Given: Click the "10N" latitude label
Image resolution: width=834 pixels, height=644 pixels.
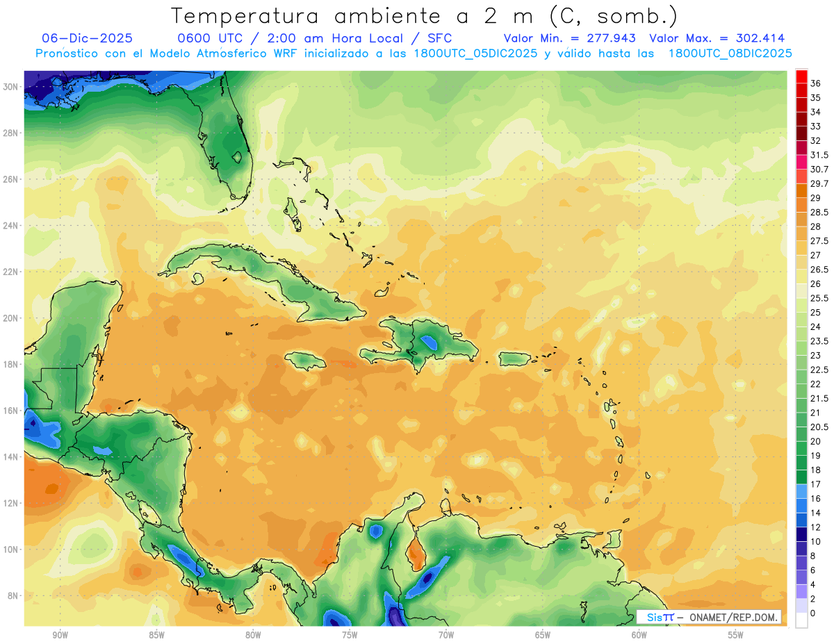Looking at the screenshot, I should [x=12, y=549].
